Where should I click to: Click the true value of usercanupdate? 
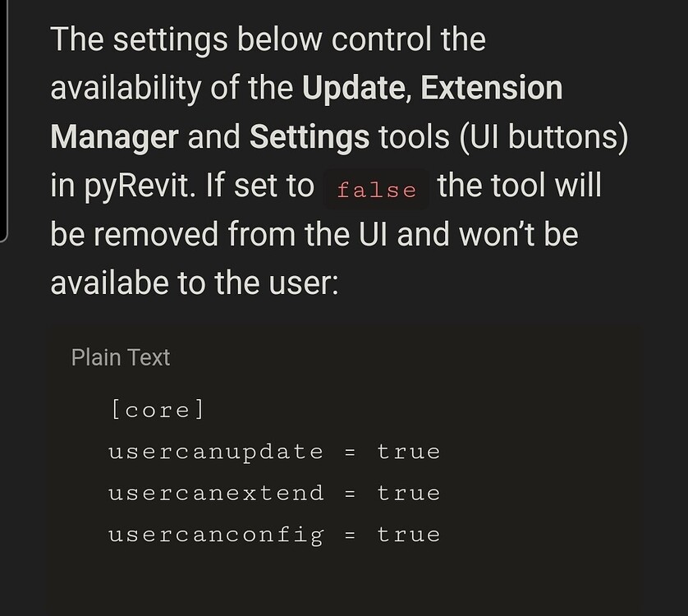(409, 452)
